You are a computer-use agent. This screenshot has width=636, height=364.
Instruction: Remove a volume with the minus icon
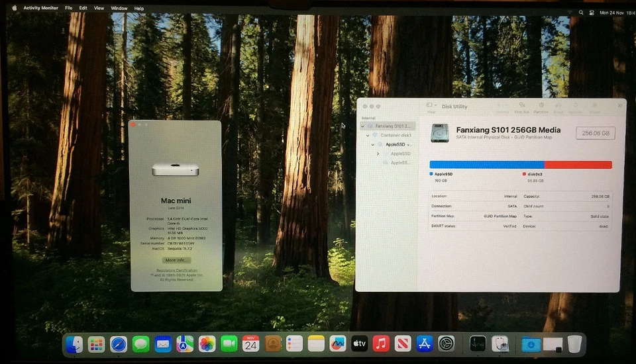(x=506, y=105)
